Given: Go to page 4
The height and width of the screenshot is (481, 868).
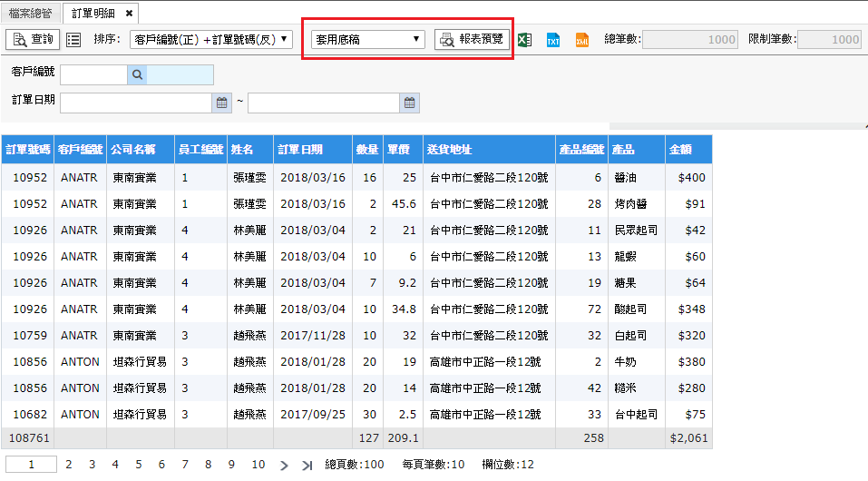Looking at the screenshot, I should pos(115,465).
